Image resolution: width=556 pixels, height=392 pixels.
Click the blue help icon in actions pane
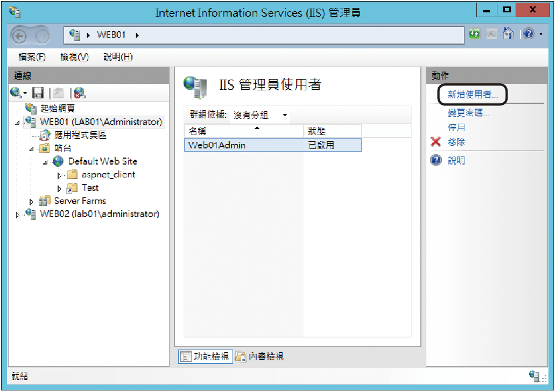436,160
